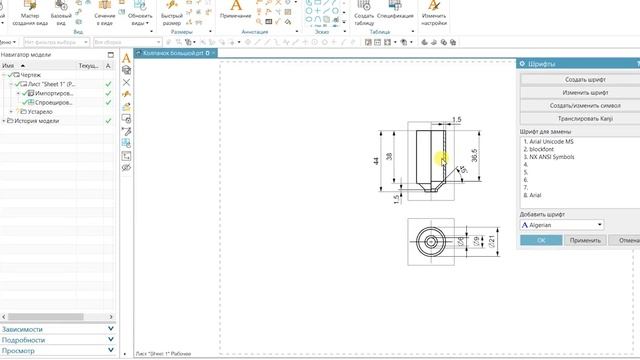Viewport: 640px width, 360px height.
Task: Click the blue grid icon in vertical toolbar
Action: (126, 143)
